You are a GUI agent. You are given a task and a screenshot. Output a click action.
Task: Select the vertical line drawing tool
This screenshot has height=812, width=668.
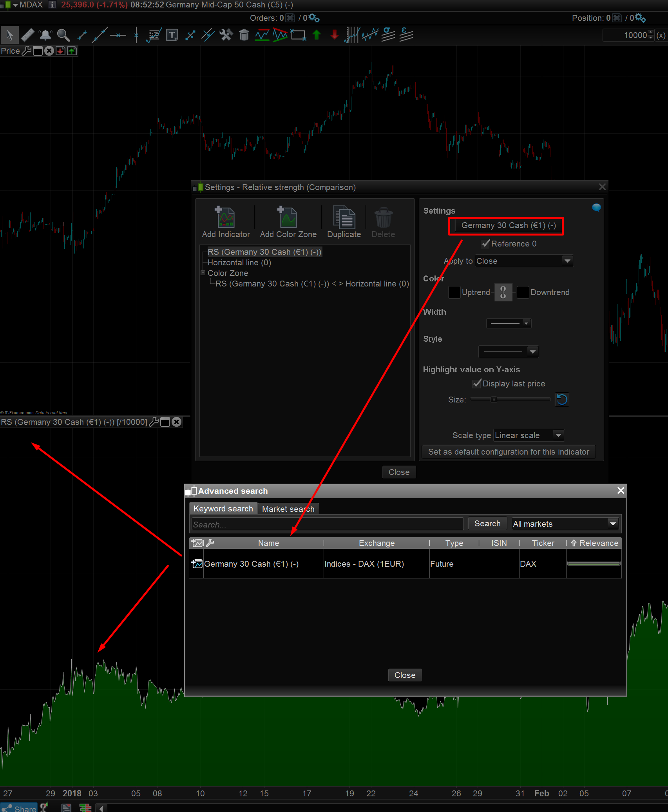tap(136, 35)
